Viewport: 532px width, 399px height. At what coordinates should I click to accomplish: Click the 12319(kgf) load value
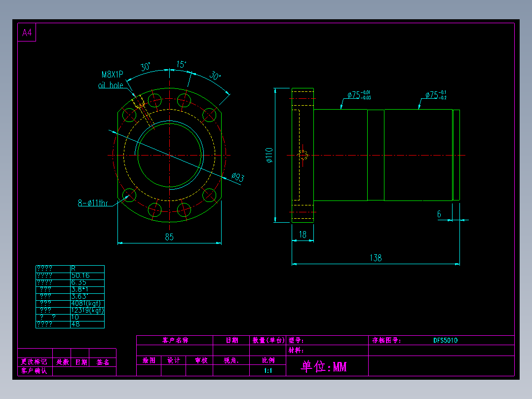(x=87, y=310)
